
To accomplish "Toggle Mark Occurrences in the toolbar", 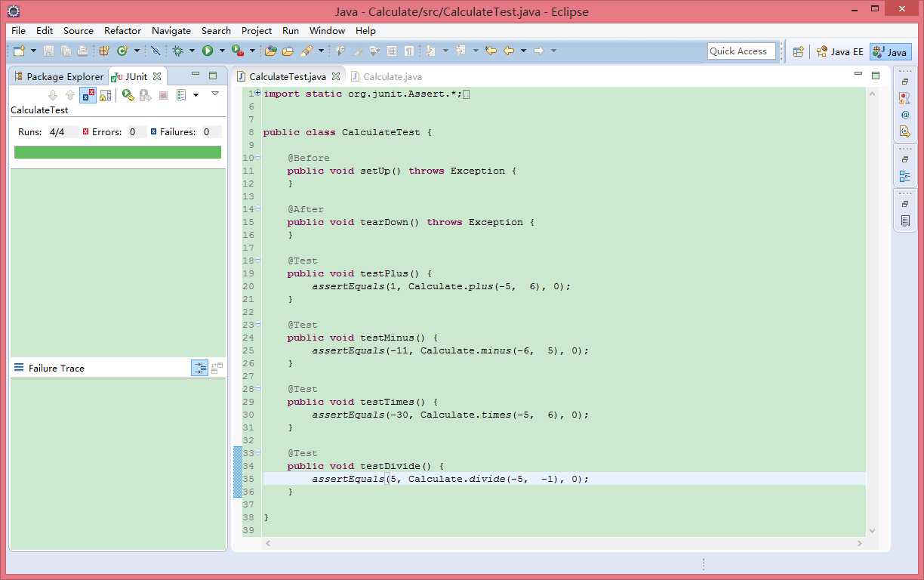I will click(359, 51).
